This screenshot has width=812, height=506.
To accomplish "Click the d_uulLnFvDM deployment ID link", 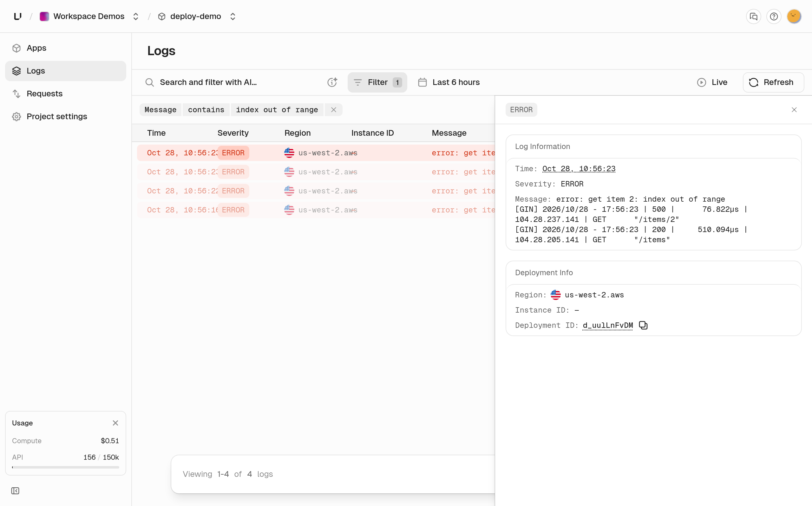I will [x=607, y=325].
